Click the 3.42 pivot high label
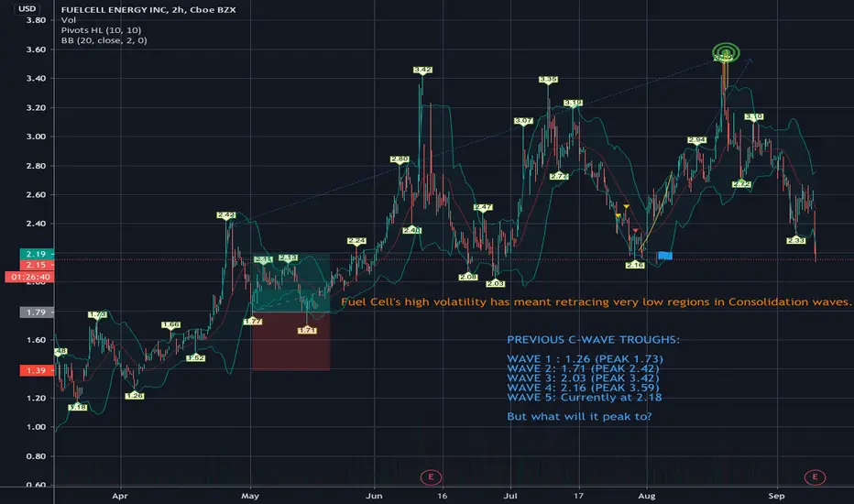Image resolution: width=854 pixels, height=504 pixels. point(422,70)
